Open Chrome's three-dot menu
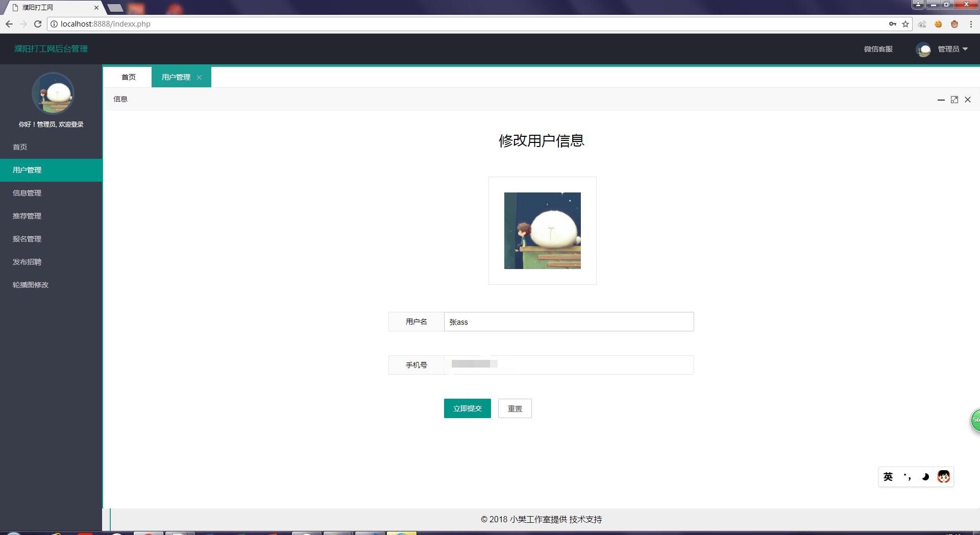The height and width of the screenshot is (535, 980). click(x=971, y=23)
